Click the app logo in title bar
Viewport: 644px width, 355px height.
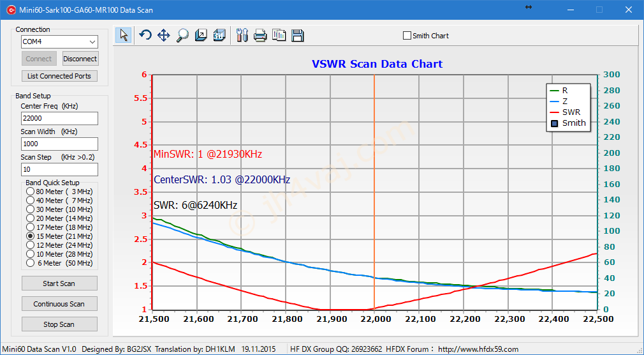tap(10, 10)
